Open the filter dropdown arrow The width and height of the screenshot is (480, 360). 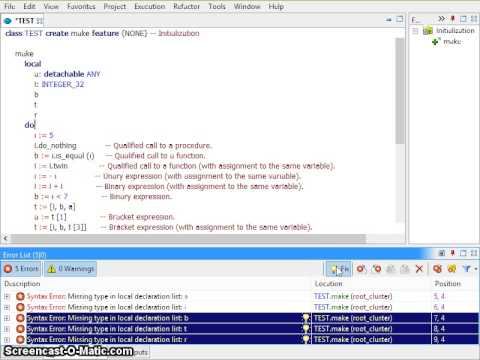click(476, 269)
